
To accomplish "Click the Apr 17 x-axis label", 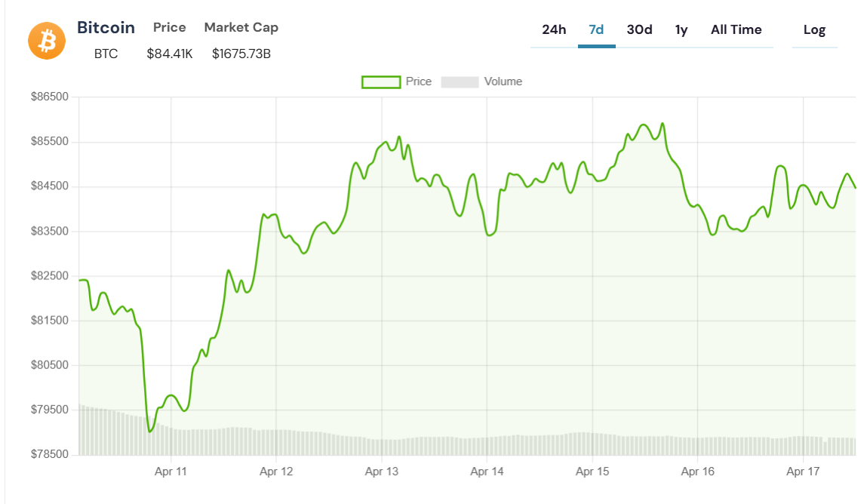I will (x=803, y=472).
